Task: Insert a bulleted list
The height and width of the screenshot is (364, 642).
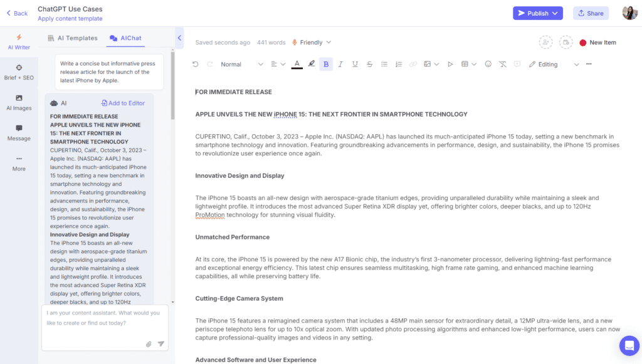Action: [384, 64]
